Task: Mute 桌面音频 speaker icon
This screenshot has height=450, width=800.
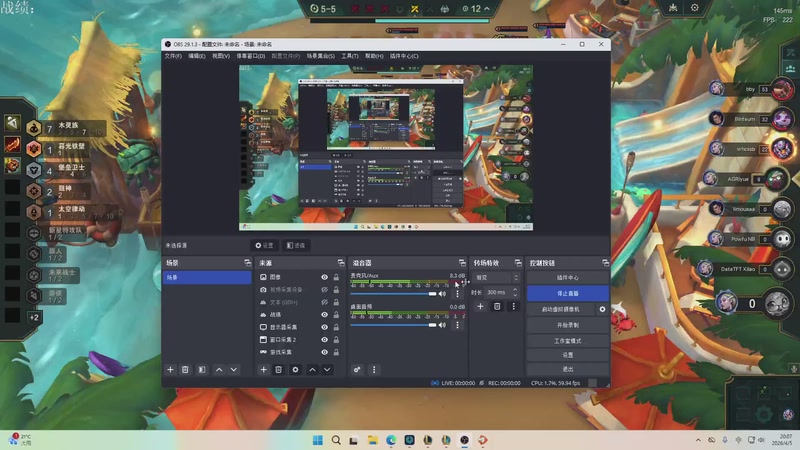Action: coord(442,325)
